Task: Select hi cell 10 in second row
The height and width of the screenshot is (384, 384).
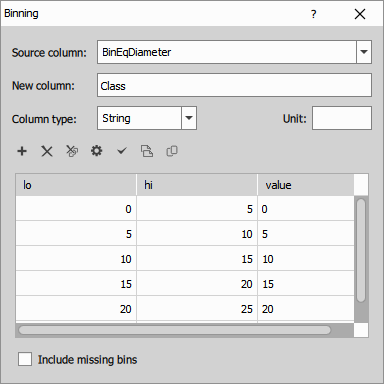Action: (x=197, y=234)
